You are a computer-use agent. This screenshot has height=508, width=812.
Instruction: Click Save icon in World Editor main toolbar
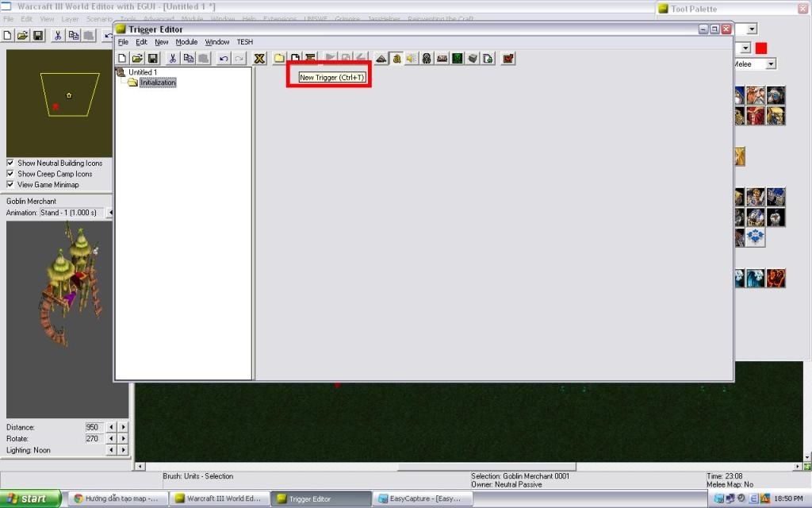point(38,35)
